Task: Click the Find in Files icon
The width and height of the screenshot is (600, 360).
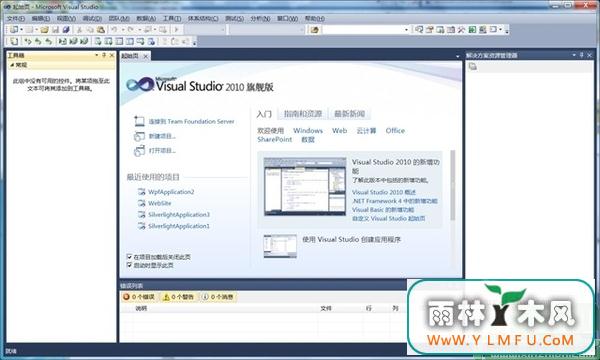Action: pyautogui.click(x=315, y=29)
